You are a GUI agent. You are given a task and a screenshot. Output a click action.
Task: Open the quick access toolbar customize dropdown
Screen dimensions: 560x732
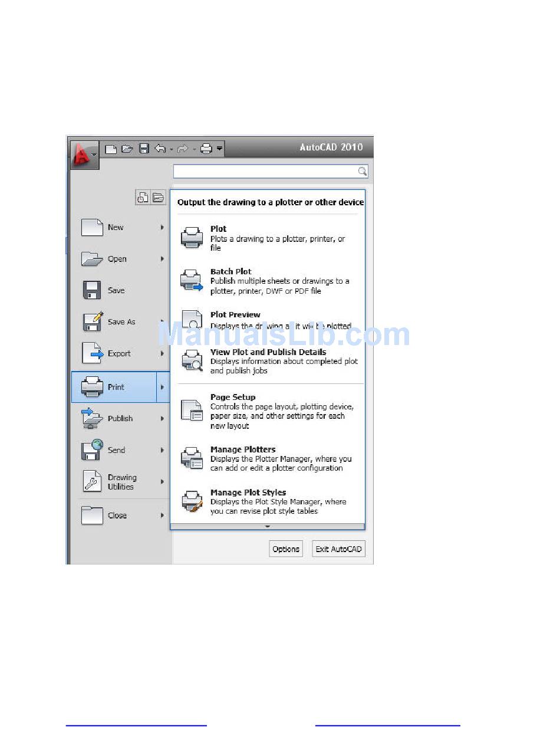coord(220,149)
